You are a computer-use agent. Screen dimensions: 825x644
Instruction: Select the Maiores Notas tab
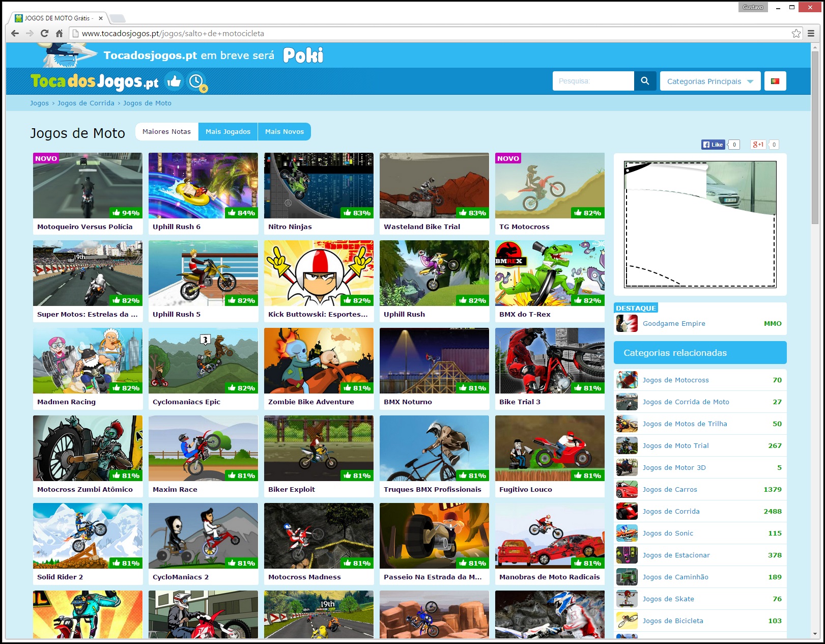166,132
